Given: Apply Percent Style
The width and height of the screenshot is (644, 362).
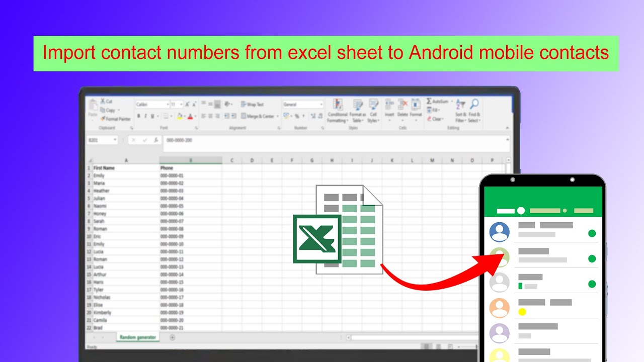Looking at the screenshot, I should 297,116.
